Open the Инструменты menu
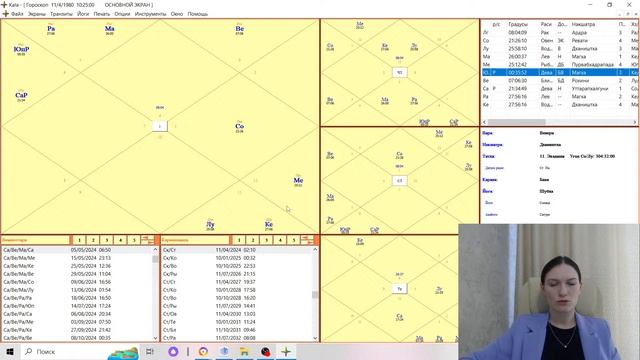 pyautogui.click(x=150, y=14)
